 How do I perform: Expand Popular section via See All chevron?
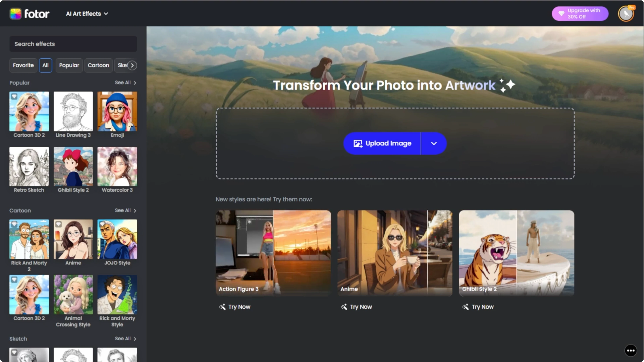[135, 83]
